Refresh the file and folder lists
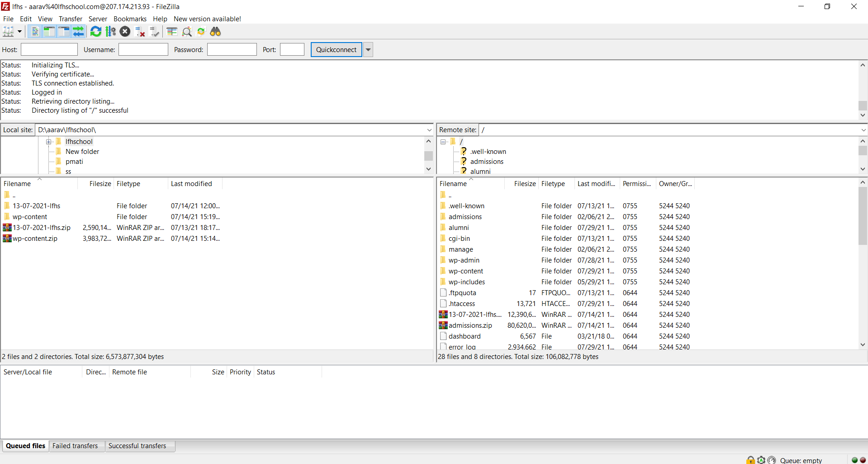The image size is (868, 464). [x=96, y=32]
